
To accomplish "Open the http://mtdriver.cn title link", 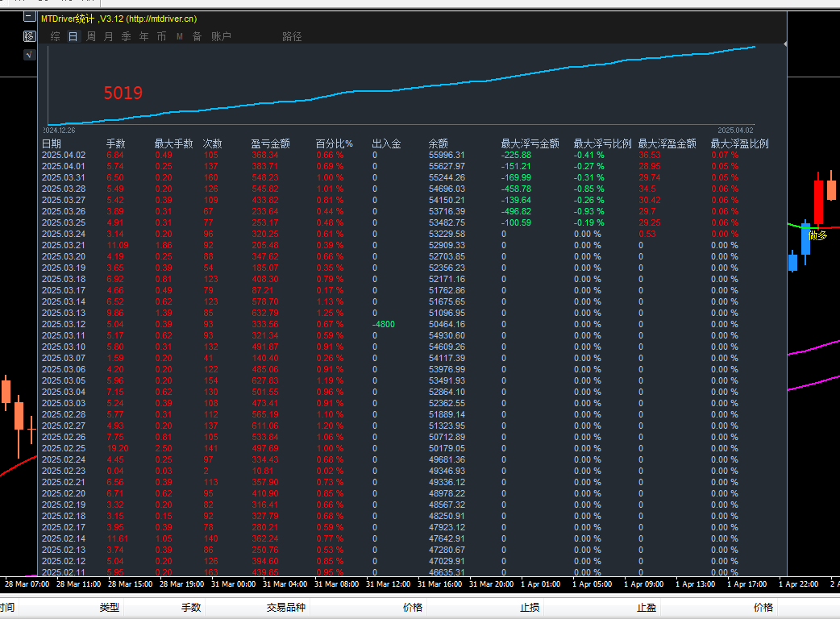I will tap(162, 19).
